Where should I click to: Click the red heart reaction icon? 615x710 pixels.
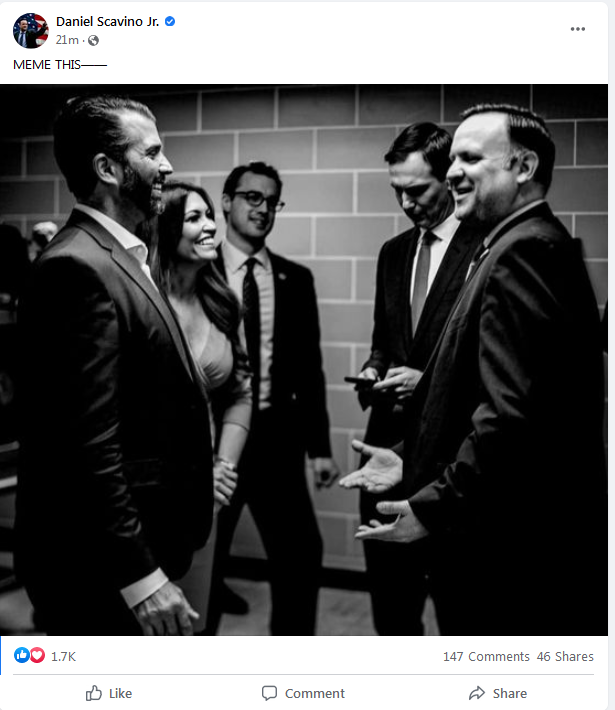point(37,655)
